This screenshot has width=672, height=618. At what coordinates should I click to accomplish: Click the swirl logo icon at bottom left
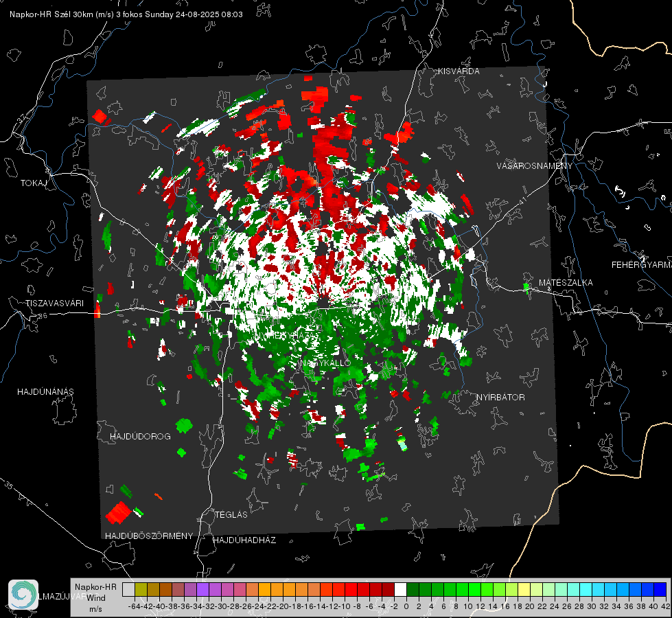pyautogui.click(x=23, y=594)
